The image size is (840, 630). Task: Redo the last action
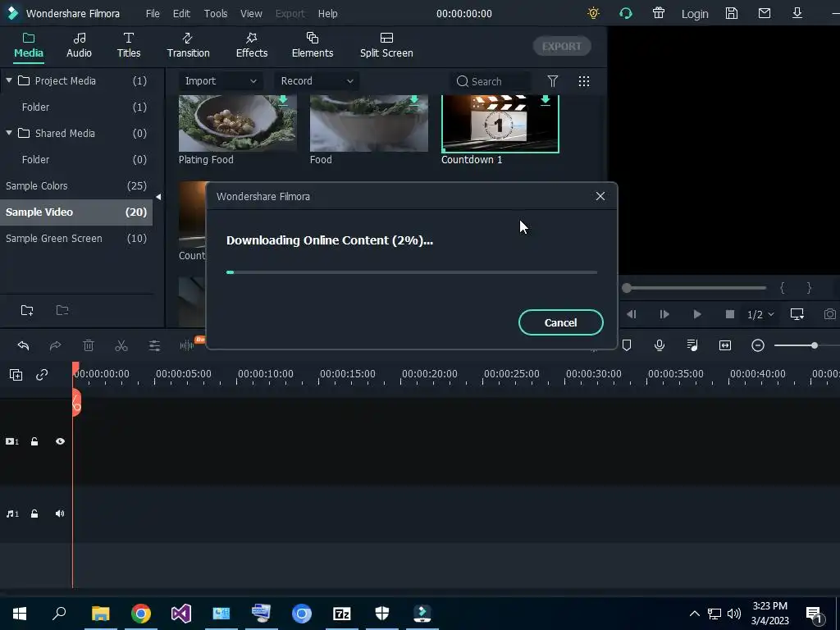[55, 345]
